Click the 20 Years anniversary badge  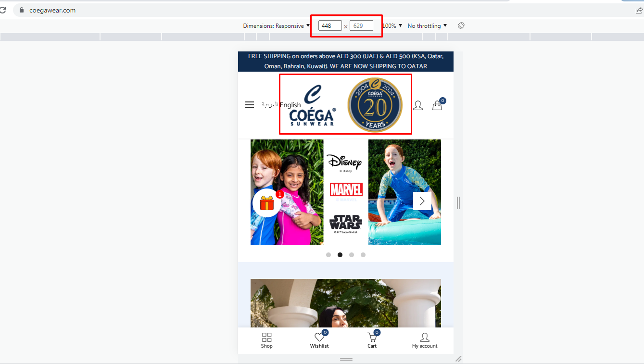[375, 105]
